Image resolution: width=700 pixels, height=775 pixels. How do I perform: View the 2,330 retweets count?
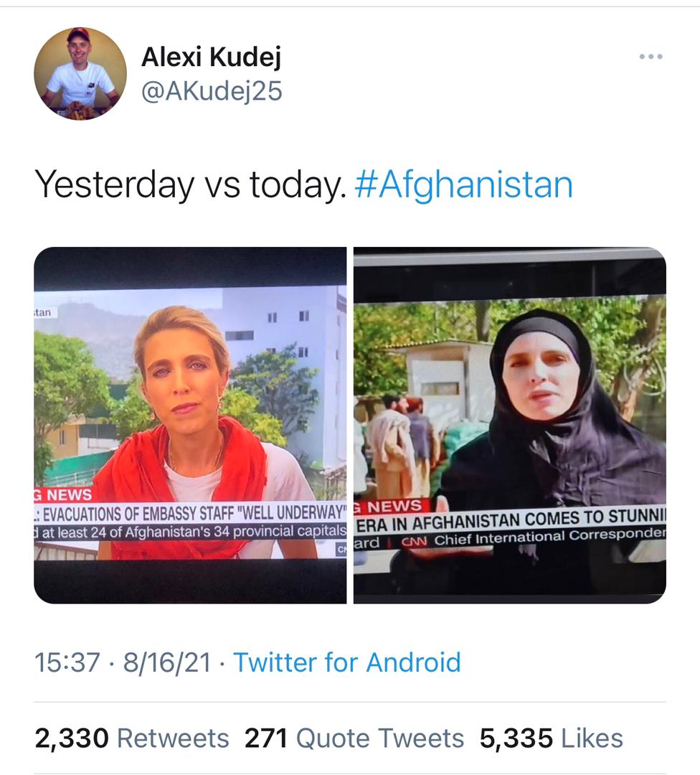(x=72, y=738)
